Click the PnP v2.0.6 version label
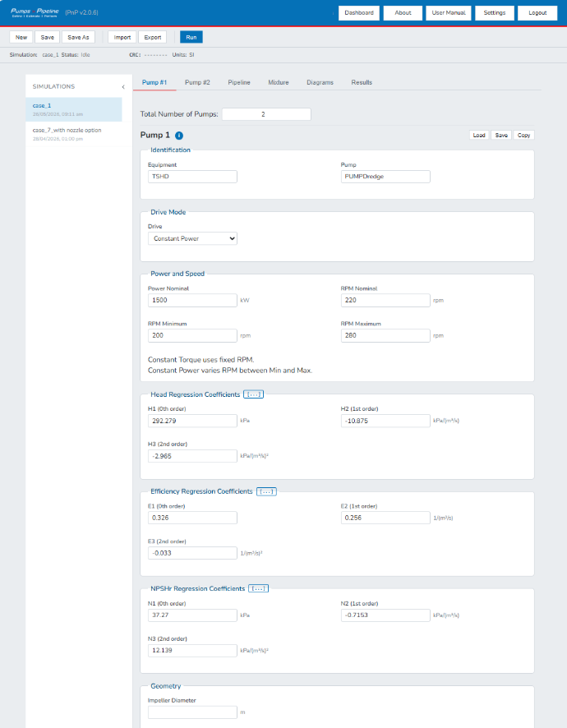The height and width of the screenshot is (728, 567). 81,12
